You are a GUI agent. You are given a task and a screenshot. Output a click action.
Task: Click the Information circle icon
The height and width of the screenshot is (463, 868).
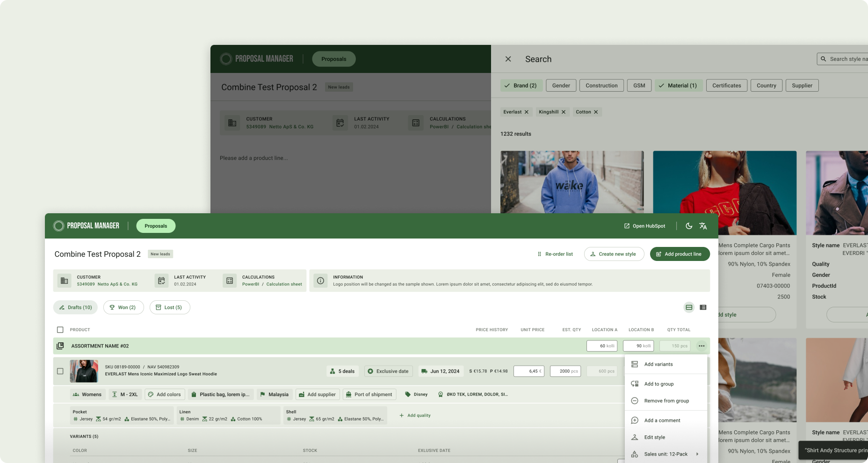[320, 281]
